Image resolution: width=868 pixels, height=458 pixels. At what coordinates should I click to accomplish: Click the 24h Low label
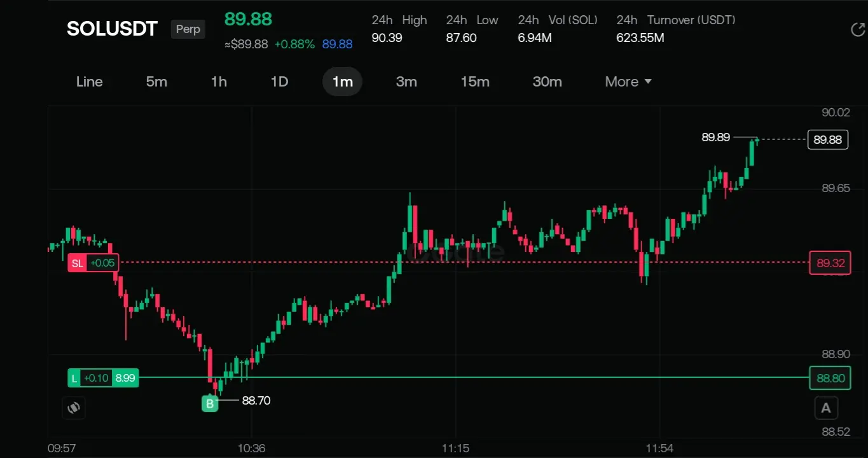pyautogui.click(x=472, y=20)
